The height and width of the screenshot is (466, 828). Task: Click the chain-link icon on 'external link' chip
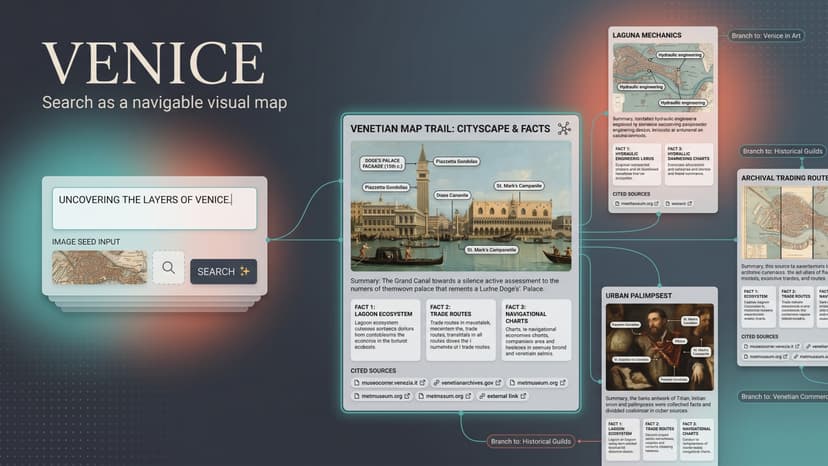click(482, 396)
